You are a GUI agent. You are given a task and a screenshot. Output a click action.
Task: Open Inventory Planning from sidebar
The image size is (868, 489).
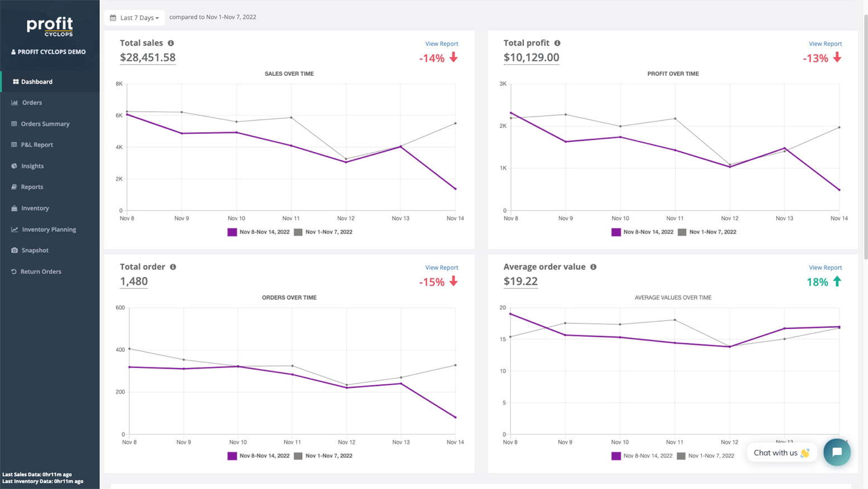click(49, 229)
